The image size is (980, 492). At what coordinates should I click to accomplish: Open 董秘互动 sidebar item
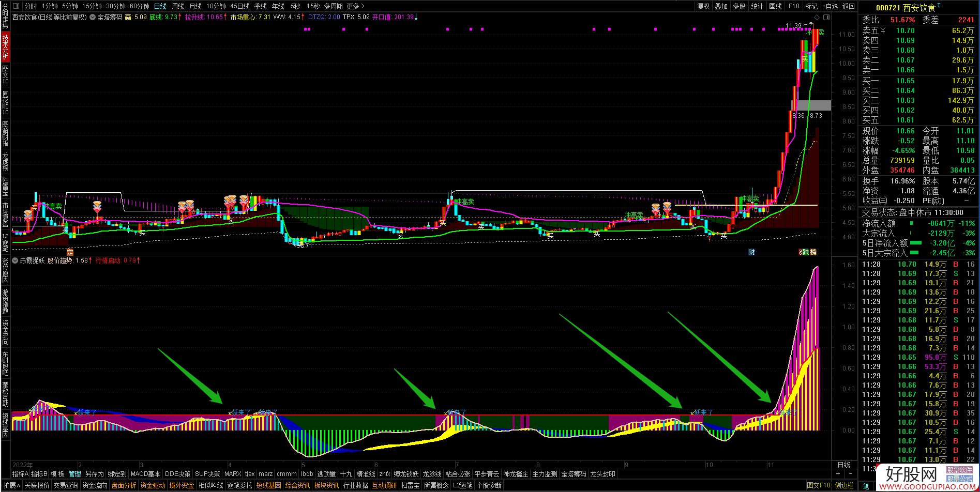tap(5, 394)
